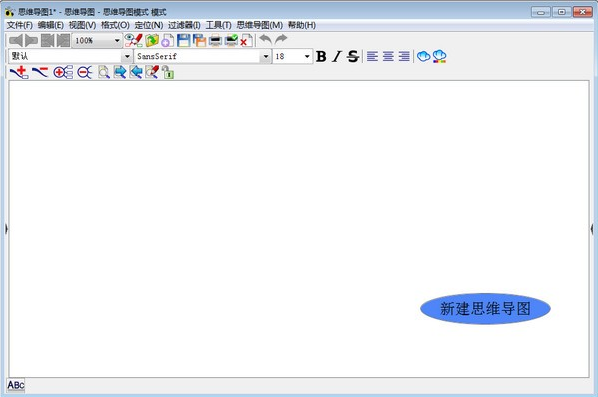Click the next map forward arrow

(x=31, y=40)
